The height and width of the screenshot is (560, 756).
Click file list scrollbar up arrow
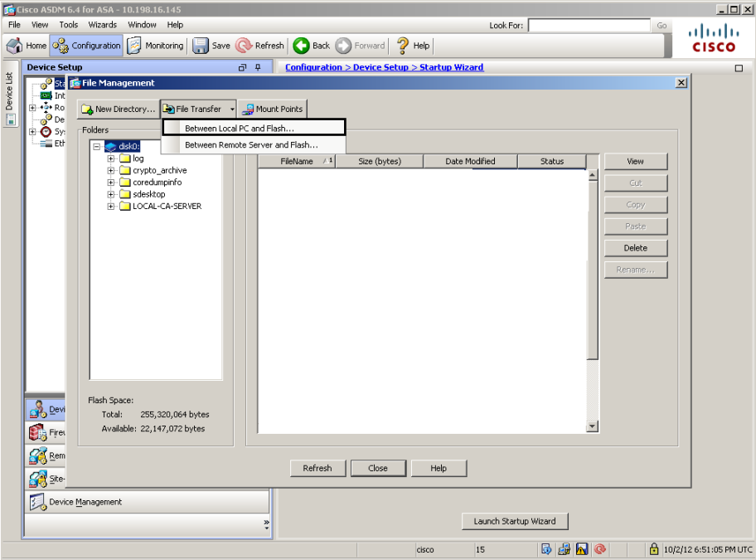pyautogui.click(x=593, y=175)
